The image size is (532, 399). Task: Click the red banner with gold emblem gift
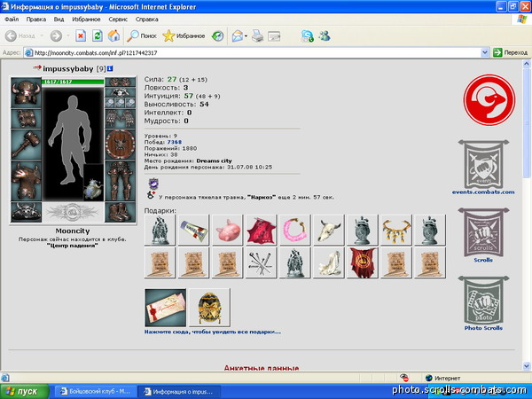(363, 262)
